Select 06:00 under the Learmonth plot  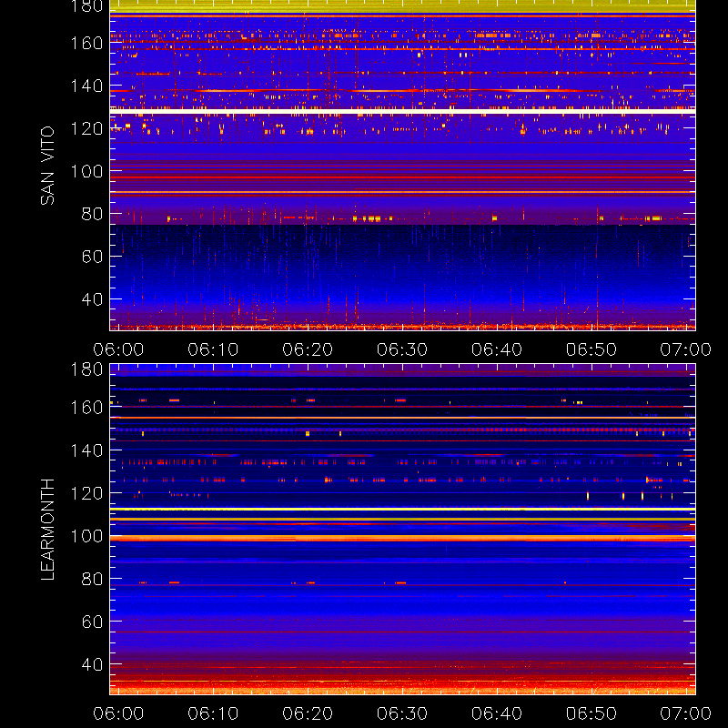point(118,713)
